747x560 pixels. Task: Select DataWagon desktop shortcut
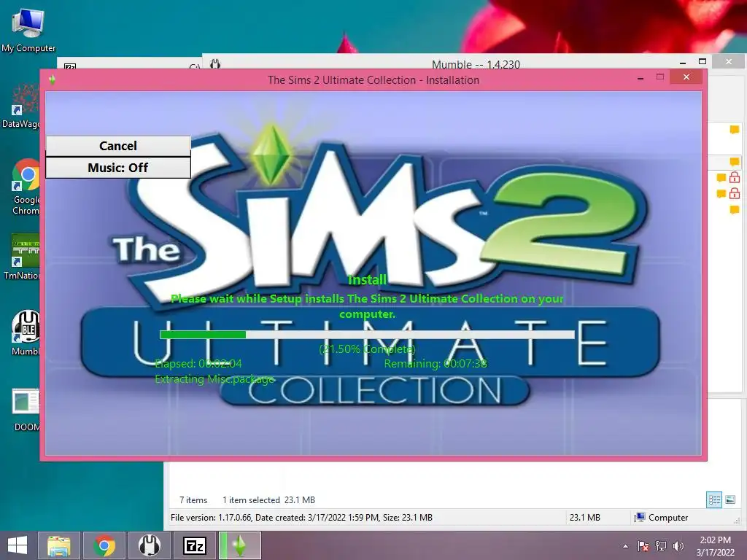click(x=21, y=106)
